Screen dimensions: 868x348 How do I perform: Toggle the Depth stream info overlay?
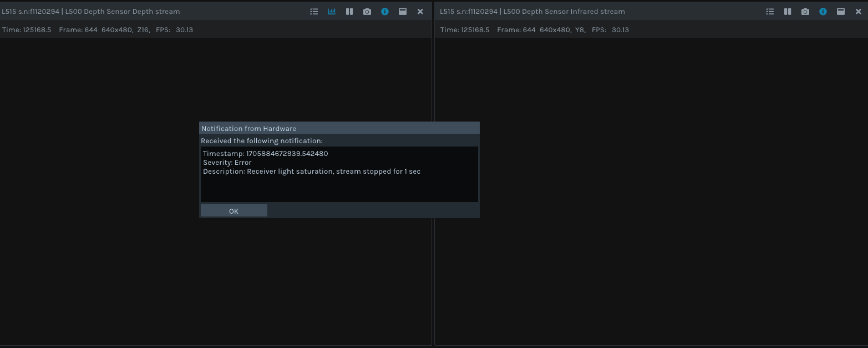point(385,12)
